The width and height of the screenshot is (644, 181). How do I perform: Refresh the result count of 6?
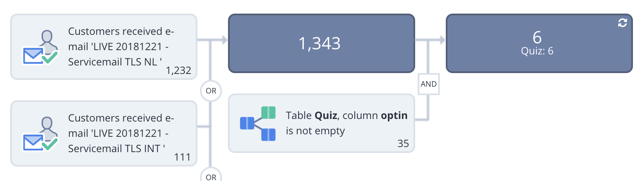pos(622,23)
